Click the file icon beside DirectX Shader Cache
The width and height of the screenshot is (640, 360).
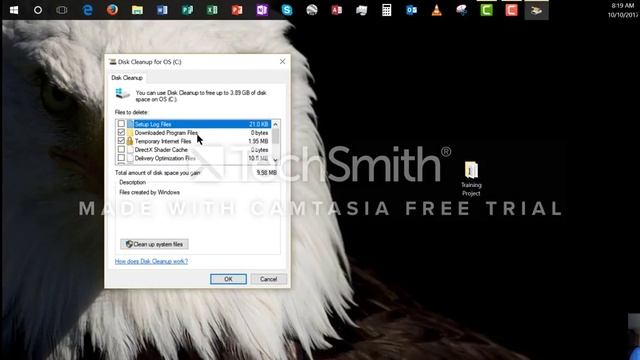point(130,150)
